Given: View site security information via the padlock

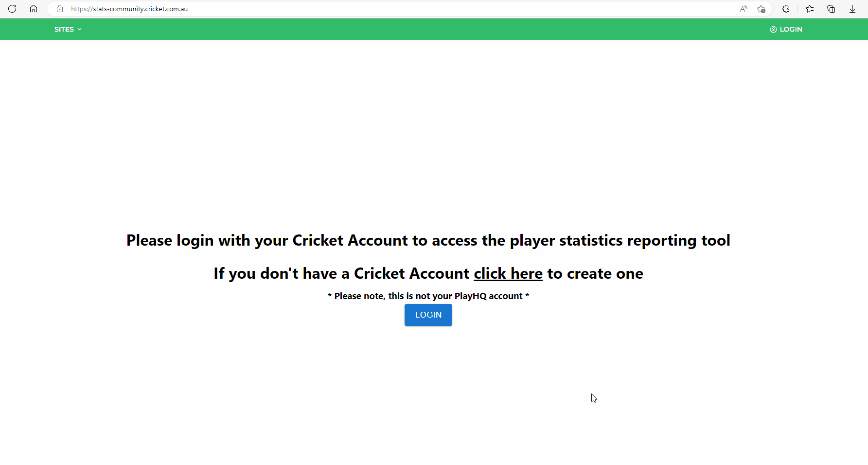Looking at the screenshot, I should (59, 8).
